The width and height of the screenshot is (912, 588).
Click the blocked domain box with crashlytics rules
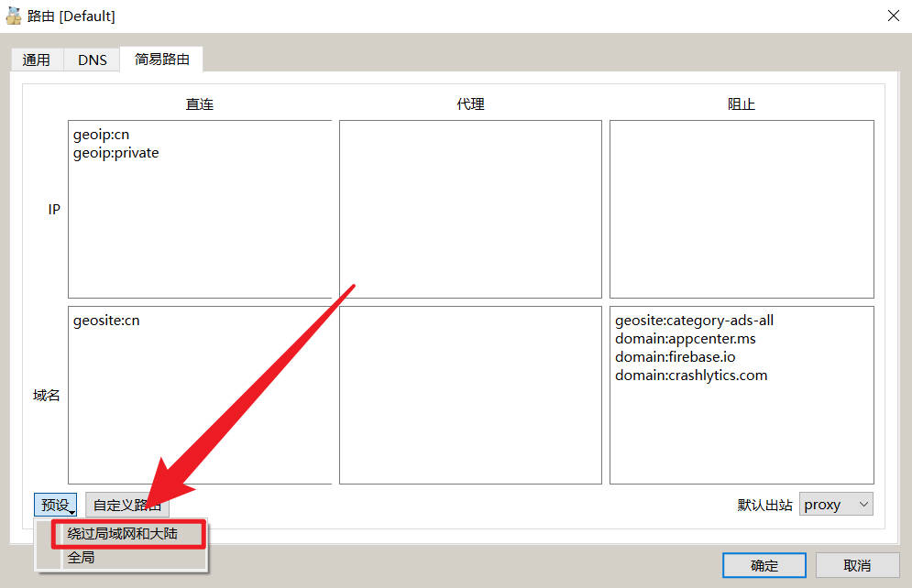click(742, 395)
